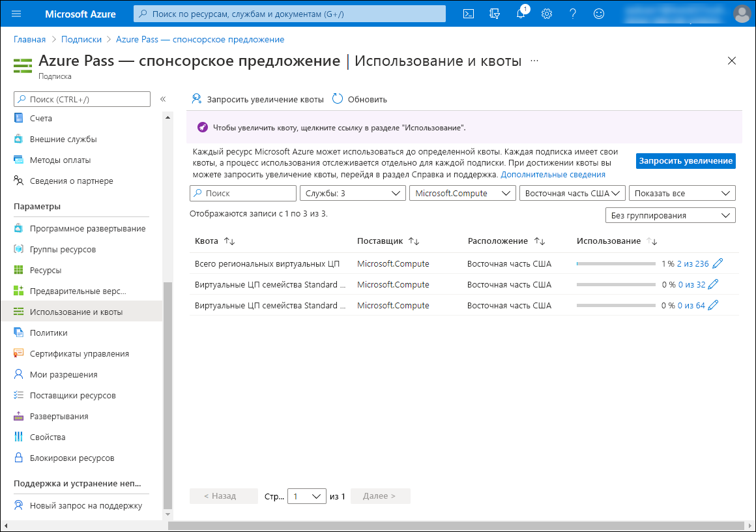Edit quota pencil for 0 из 32 row

pos(713,284)
